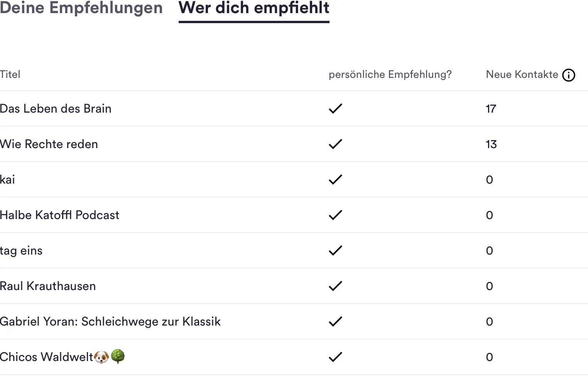Click checkmark in Das Leben des Brain row
The height and width of the screenshot is (378, 588).
pos(335,109)
